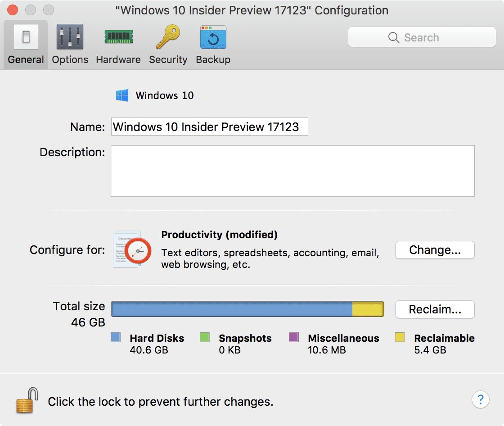Image resolution: width=504 pixels, height=426 pixels.
Task: Click the purple Miscellaneous legend swatch
Action: 294,337
